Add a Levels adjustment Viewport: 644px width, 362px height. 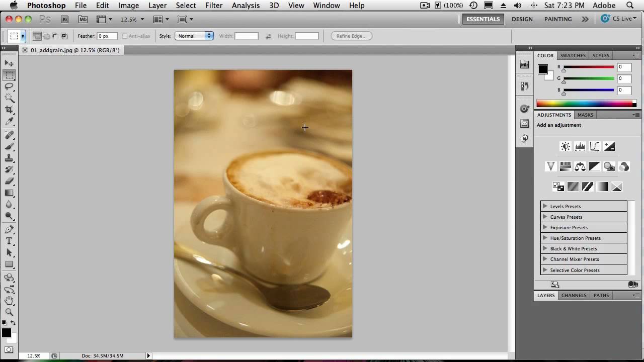[580, 146]
